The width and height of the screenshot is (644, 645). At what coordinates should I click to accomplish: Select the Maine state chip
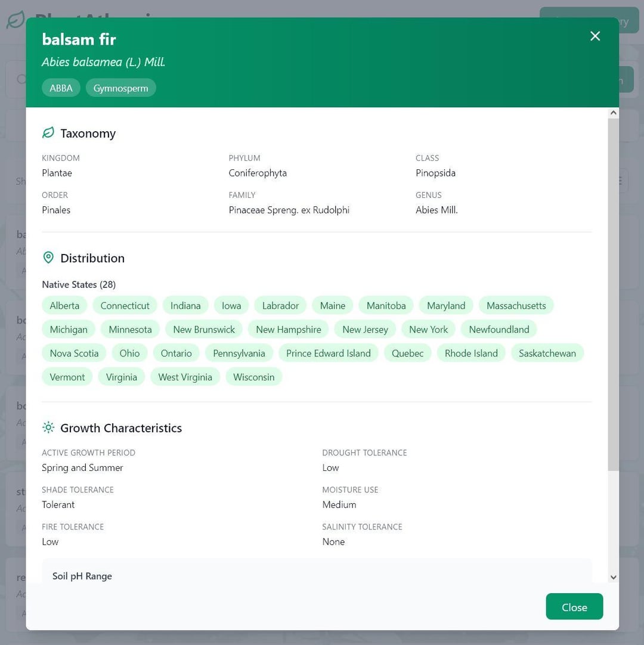[333, 306]
